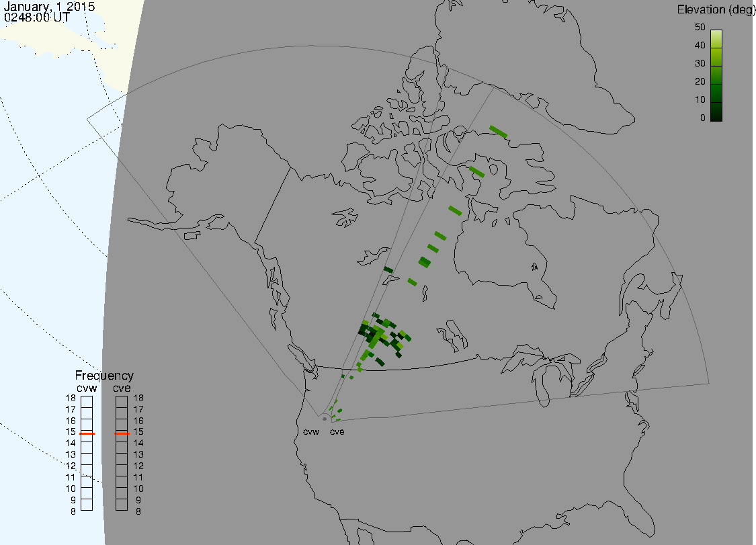Viewport: 756px width, 545px height.
Task: Click the "Frequency" legend heading
Action: point(104,376)
